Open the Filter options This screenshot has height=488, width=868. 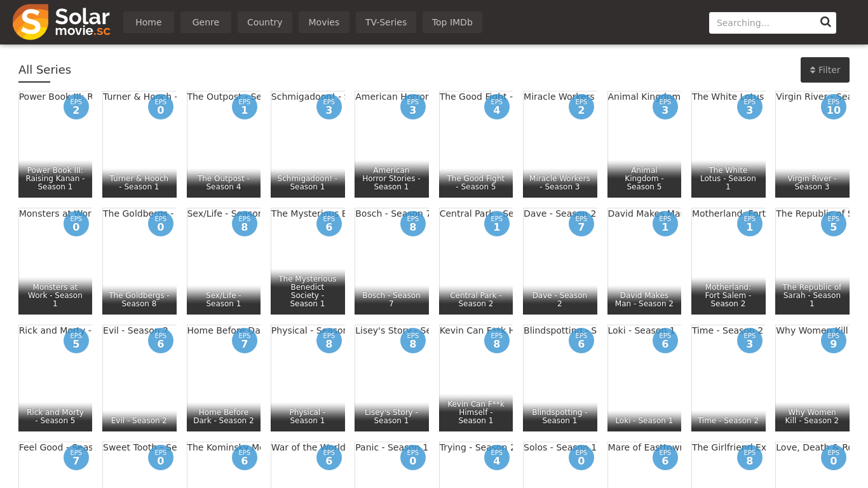(x=825, y=70)
